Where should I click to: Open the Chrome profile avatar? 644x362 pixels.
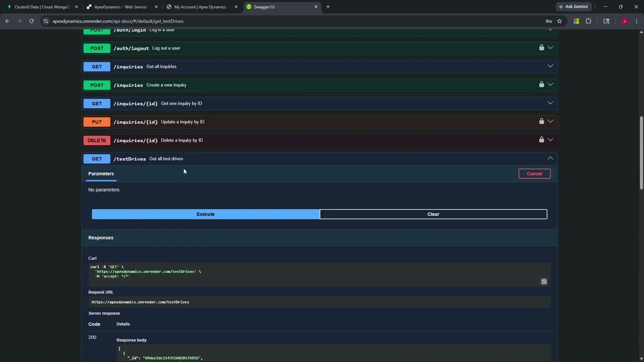(624, 21)
